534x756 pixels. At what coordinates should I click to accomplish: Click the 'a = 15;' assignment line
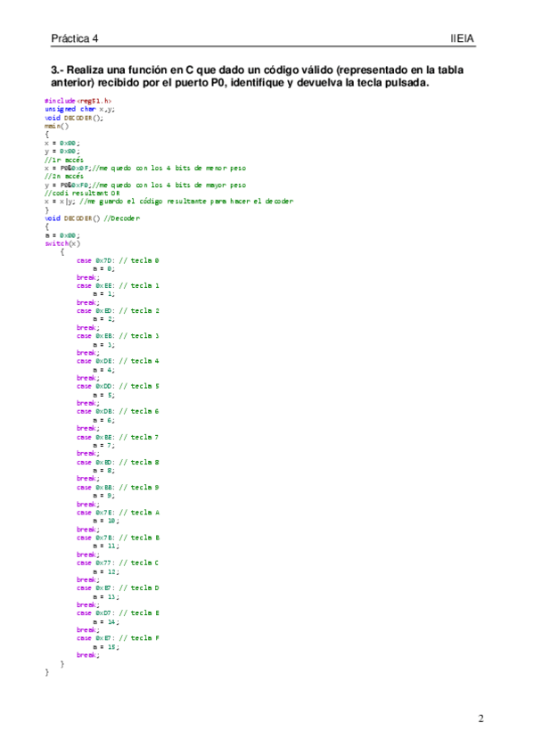106,646
